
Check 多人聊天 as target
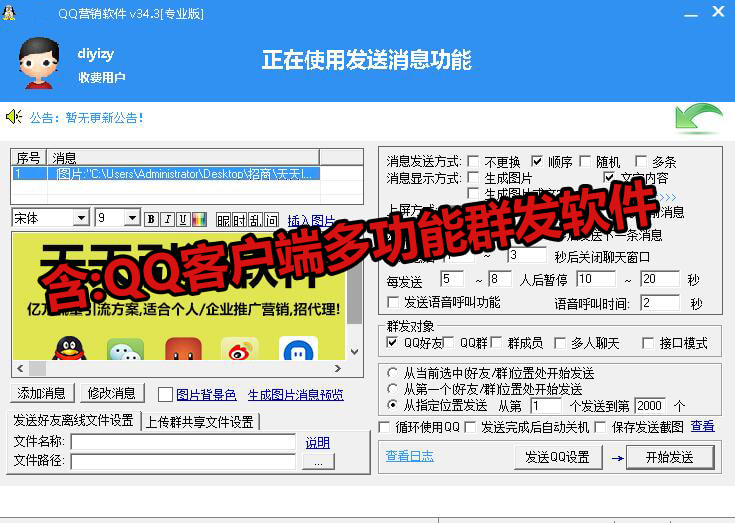coord(560,343)
